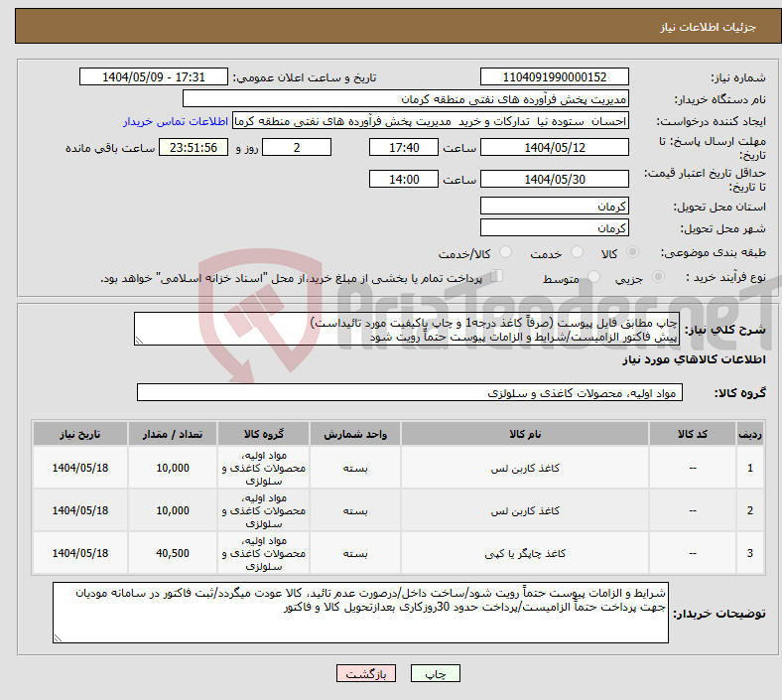Select the متوسط purchase type radio

(594, 279)
